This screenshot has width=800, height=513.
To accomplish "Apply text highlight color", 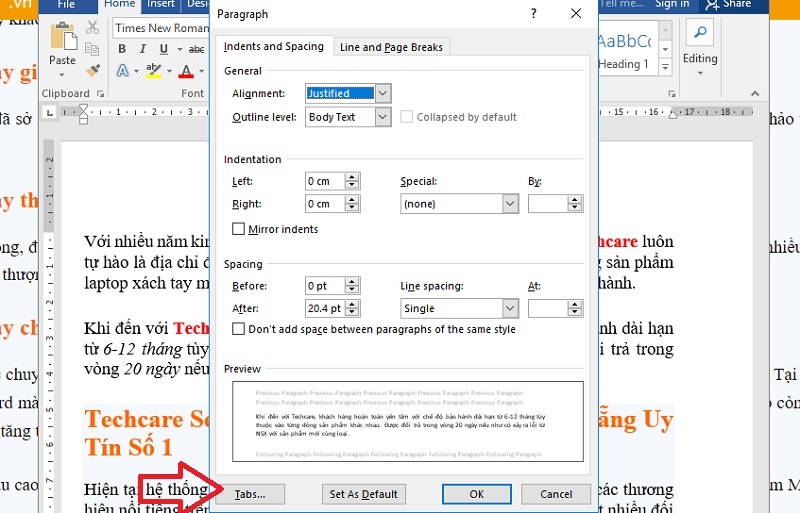I will click(x=154, y=70).
